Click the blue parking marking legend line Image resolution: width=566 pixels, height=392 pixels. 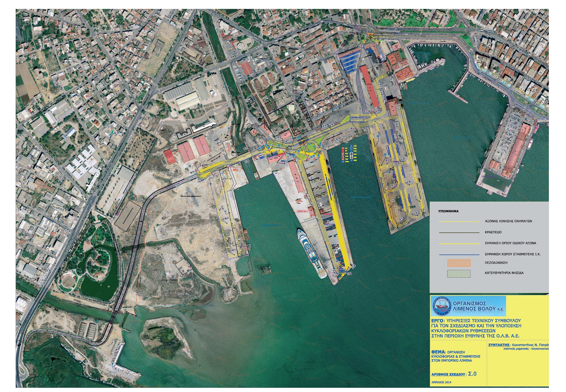point(459,254)
